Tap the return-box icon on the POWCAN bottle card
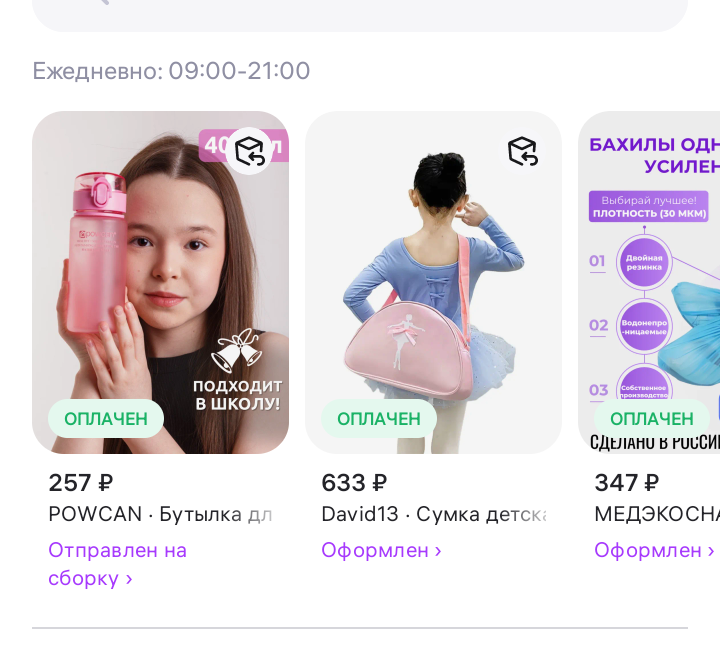Screen dimensions: 720x656 249,151
